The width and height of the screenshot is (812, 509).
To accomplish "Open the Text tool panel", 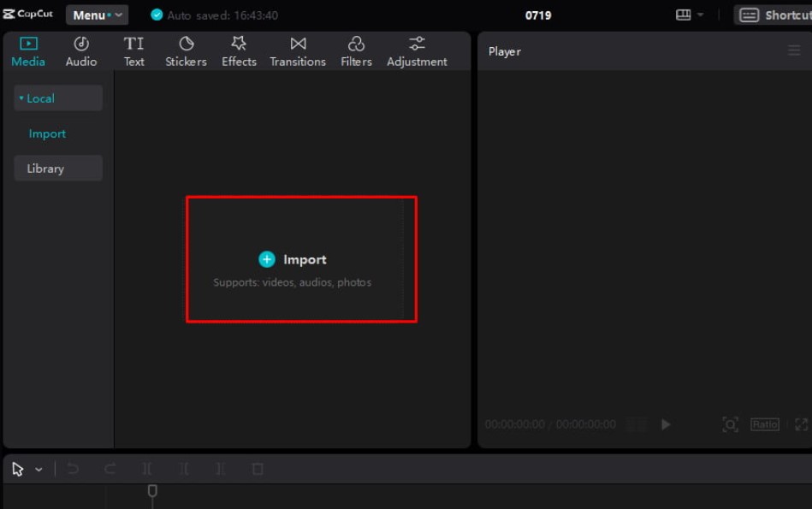I will [133, 50].
